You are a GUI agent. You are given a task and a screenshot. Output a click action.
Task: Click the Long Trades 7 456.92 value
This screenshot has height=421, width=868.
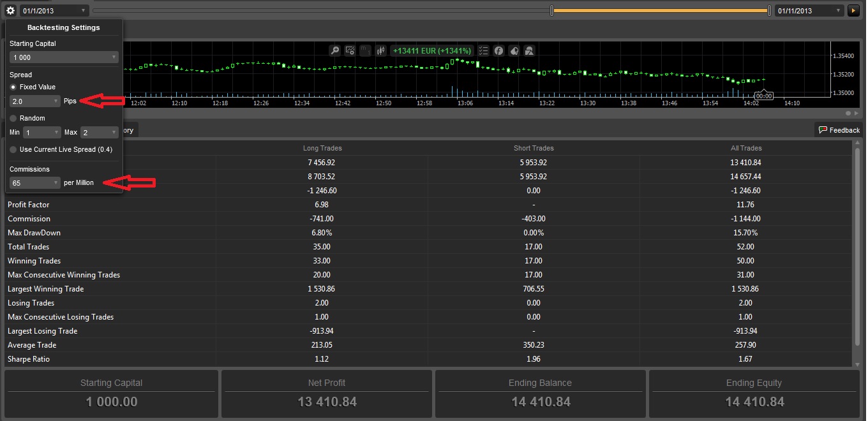pos(321,163)
